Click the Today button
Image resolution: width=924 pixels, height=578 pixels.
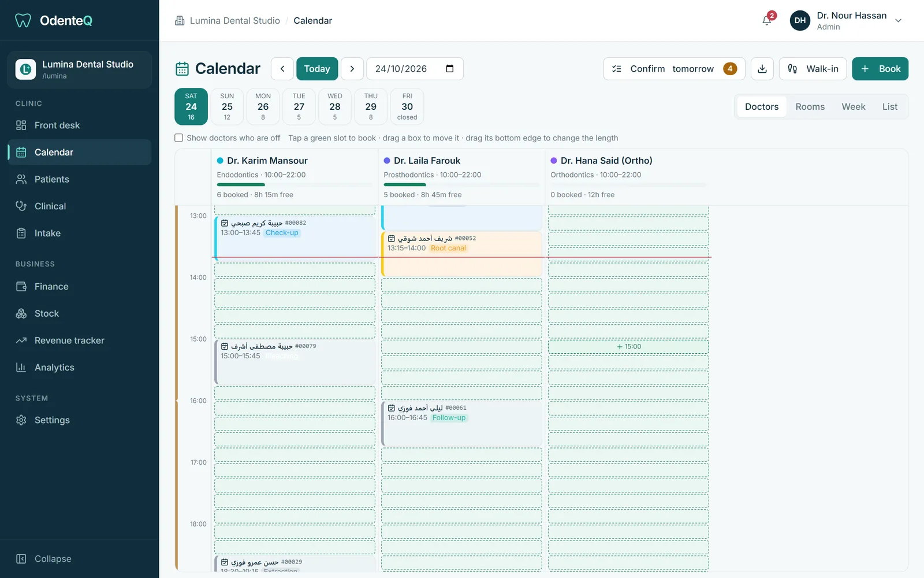[317, 69]
